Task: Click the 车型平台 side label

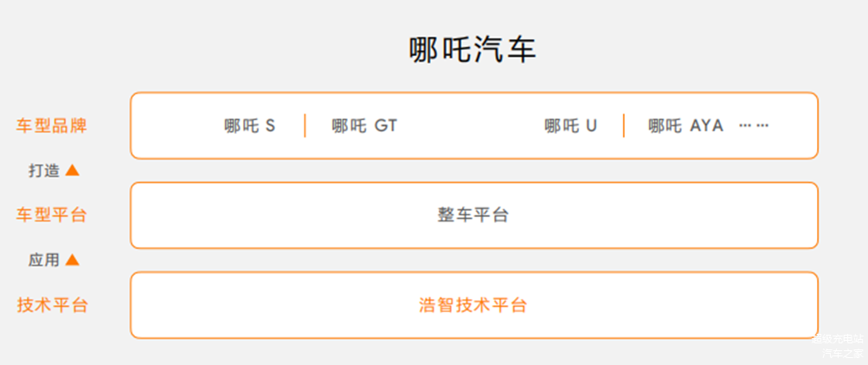Action: (x=51, y=215)
